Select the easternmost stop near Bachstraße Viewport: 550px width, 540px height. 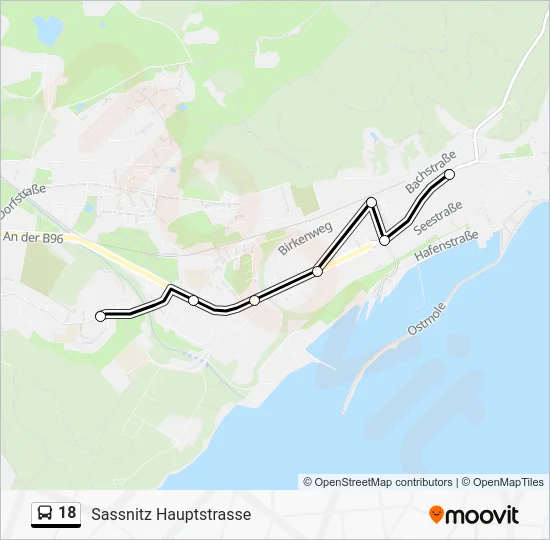tap(449, 174)
